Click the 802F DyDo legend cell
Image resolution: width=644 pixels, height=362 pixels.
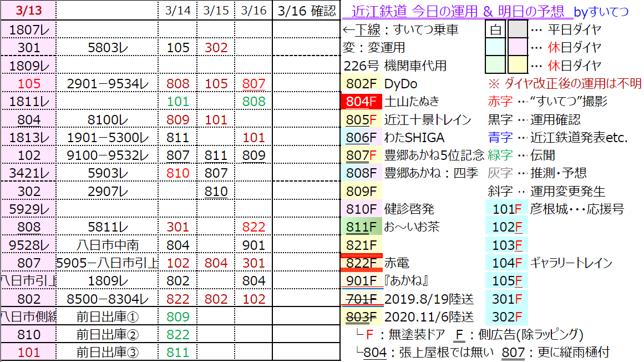point(362,84)
